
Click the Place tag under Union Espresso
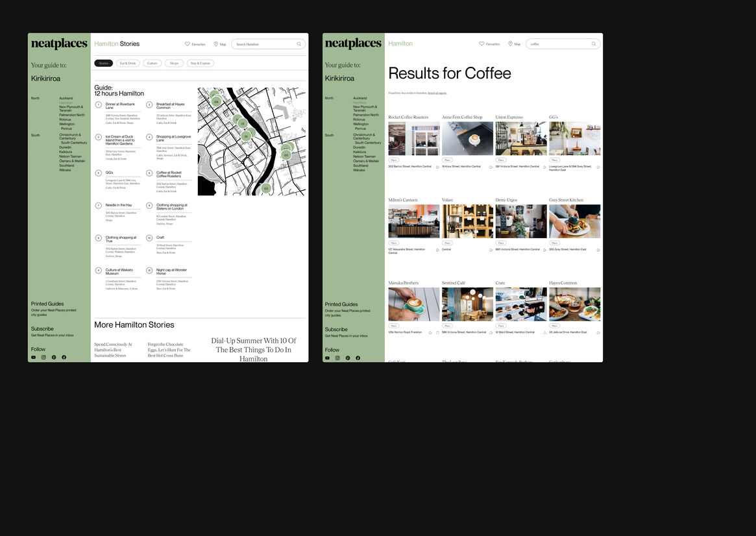click(x=501, y=160)
